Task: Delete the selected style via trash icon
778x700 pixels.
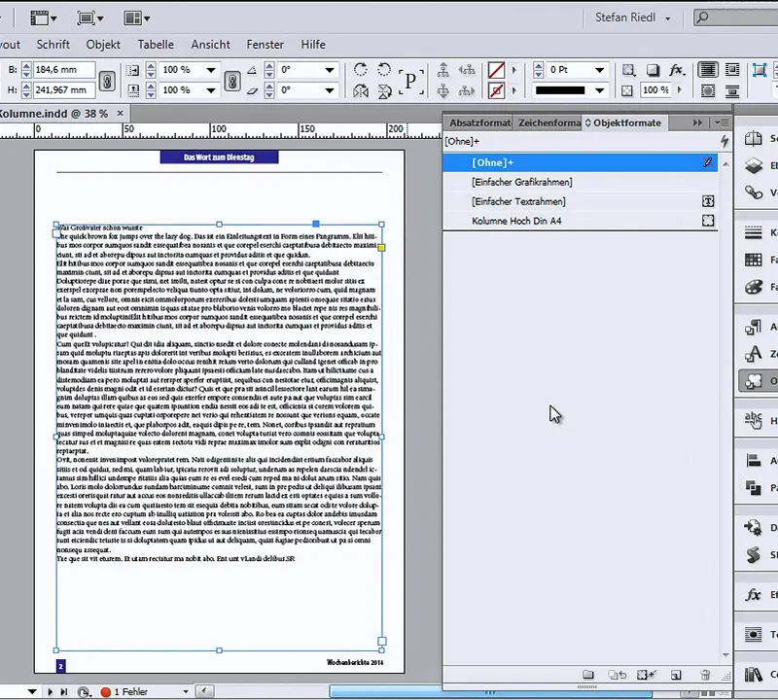Action: click(705, 675)
